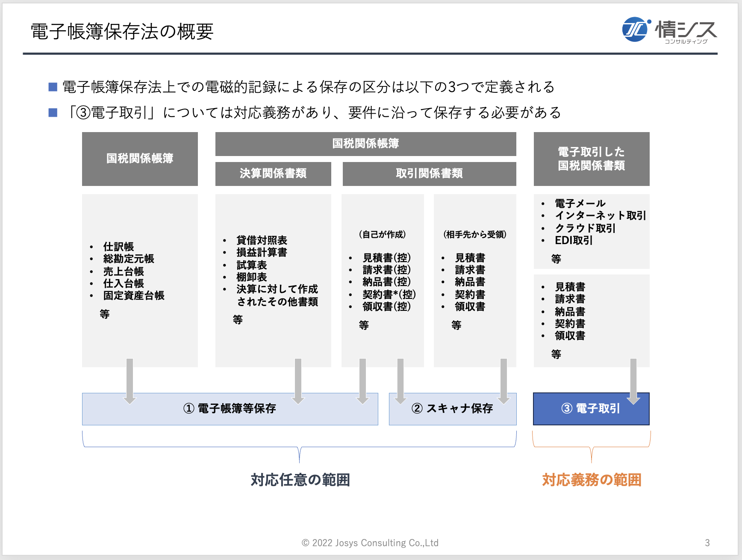Select the left header box 国税関係帳簿

point(140,159)
